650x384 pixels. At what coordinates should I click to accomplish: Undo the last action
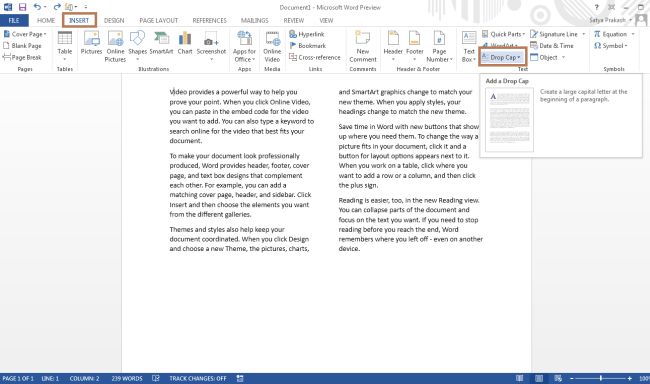[37, 7]
